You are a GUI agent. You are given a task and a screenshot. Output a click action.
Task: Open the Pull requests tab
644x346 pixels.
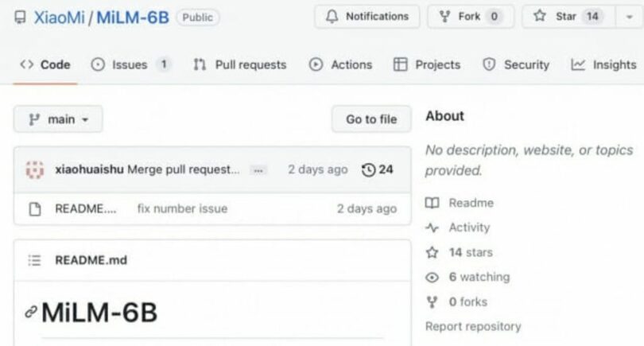tap(239, 65)
